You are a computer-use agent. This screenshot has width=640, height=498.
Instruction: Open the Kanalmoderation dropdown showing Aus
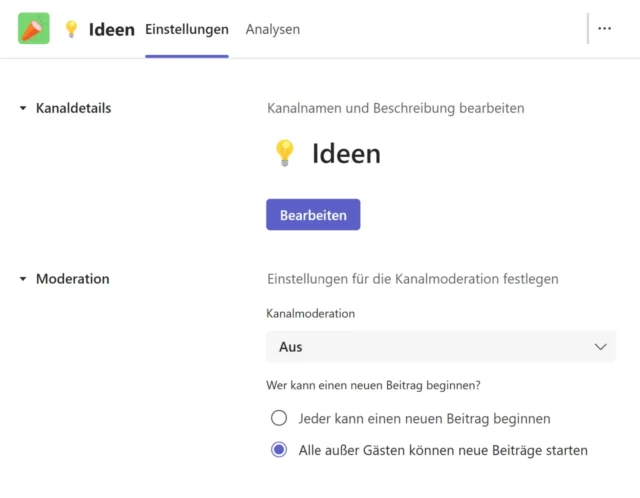tap(441, 347)
